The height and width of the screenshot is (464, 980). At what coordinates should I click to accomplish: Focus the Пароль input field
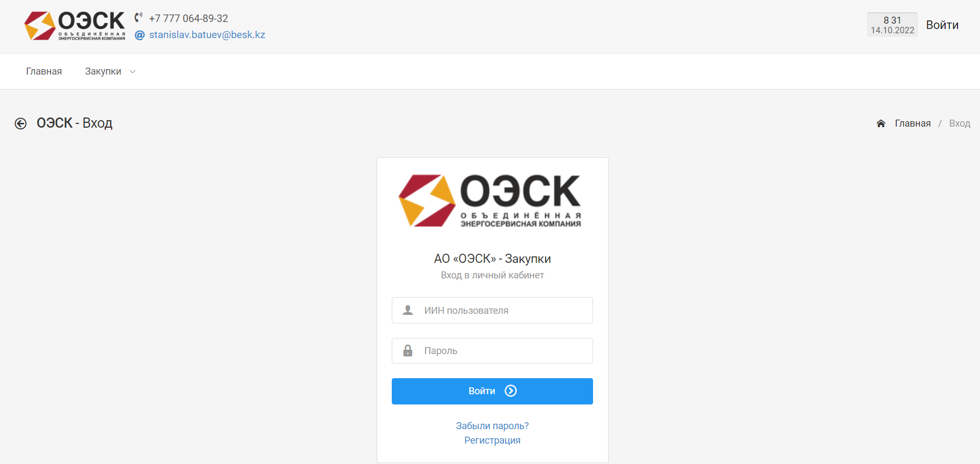click(x=492, y=351)
